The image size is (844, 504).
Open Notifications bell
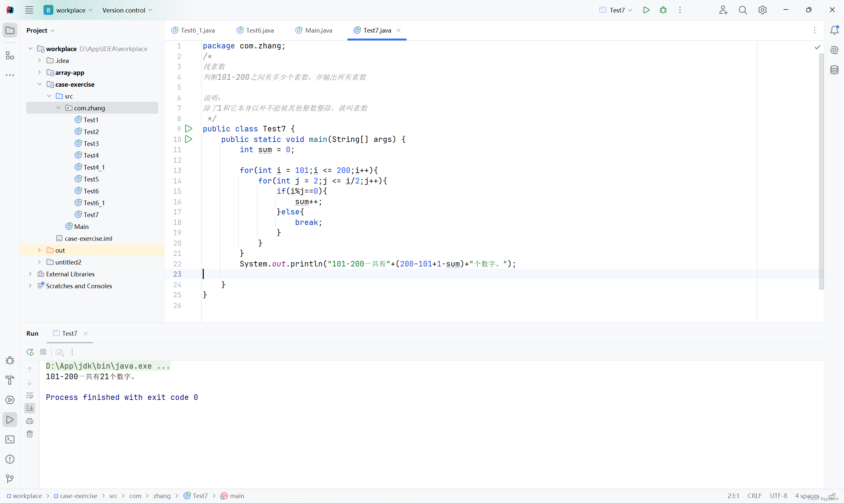(834, 30)
